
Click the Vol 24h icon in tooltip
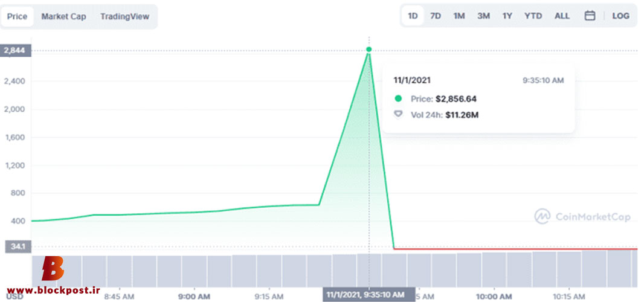(398, 115)
